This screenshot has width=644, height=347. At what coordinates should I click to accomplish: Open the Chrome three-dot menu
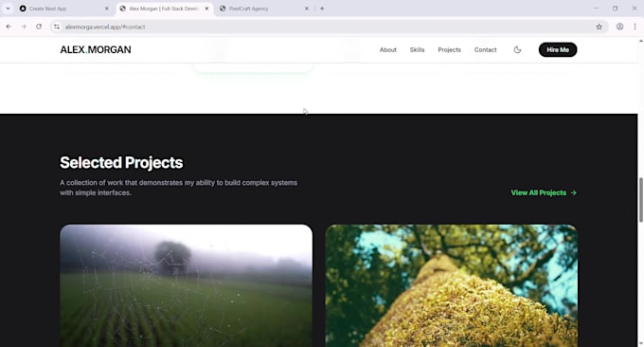click(635, 27)
